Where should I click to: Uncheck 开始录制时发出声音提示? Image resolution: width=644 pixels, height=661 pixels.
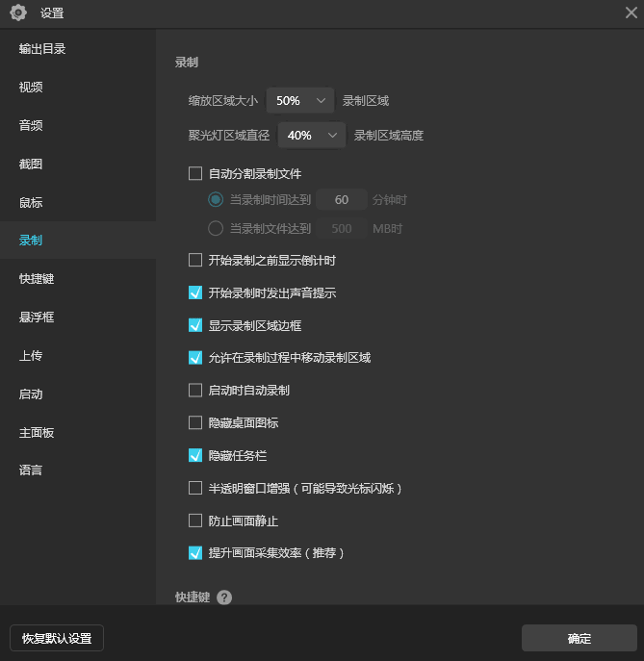pyautogui.click(x=195, y=292)
